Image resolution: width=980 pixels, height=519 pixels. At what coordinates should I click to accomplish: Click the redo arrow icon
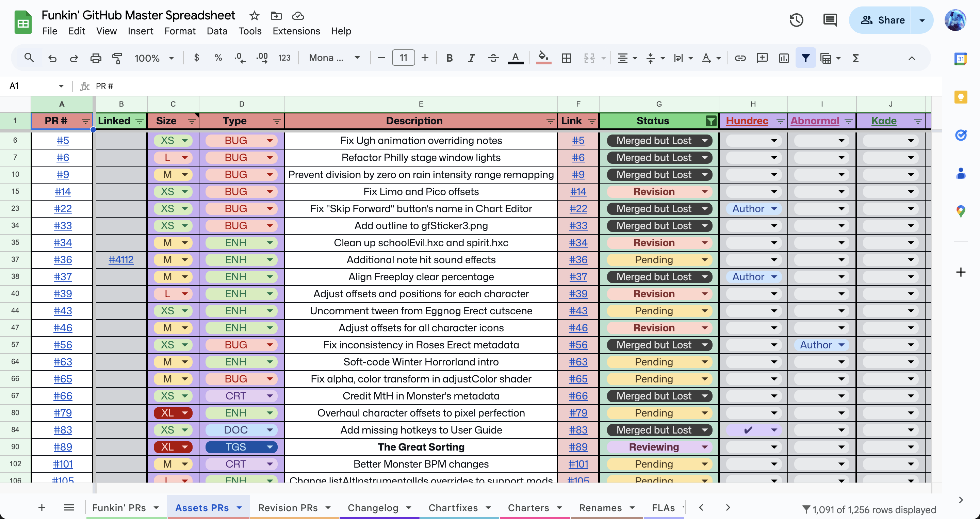pyautogui.click(x=74, y=58)
